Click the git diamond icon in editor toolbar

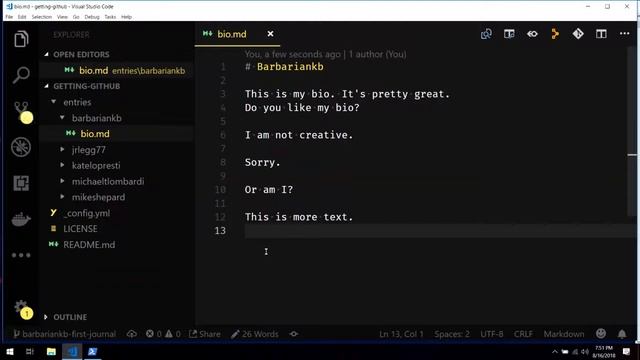pyautogui.click(x=578, y=34)
